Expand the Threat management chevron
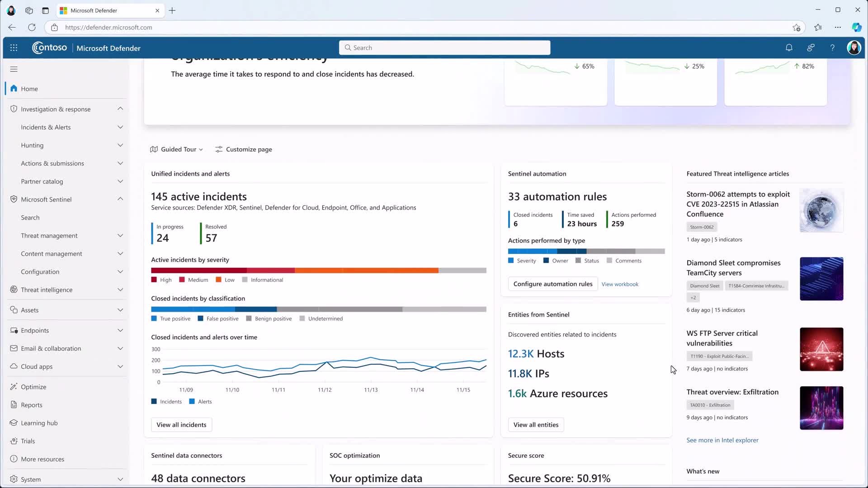This screenshot has width=868, height=488. [120, 235]
